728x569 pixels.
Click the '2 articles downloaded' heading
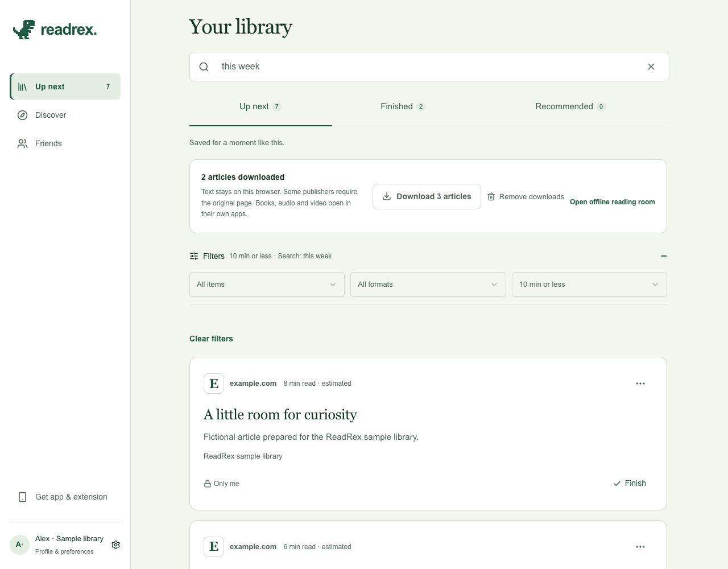pos(243,177)
